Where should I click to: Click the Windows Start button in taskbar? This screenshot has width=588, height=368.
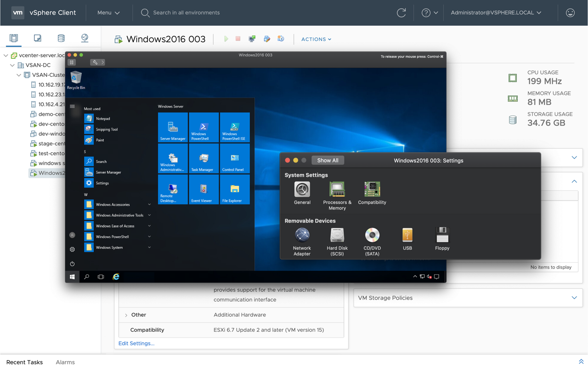tap(72, 277)
